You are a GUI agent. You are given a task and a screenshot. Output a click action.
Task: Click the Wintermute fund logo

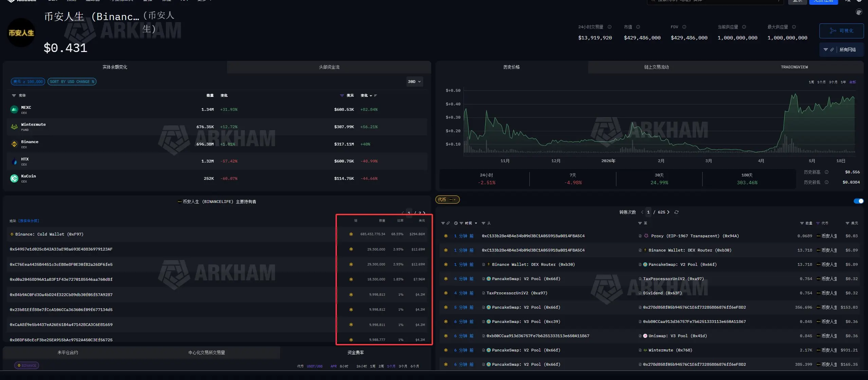pyautogui.click(x=14, y=127)
